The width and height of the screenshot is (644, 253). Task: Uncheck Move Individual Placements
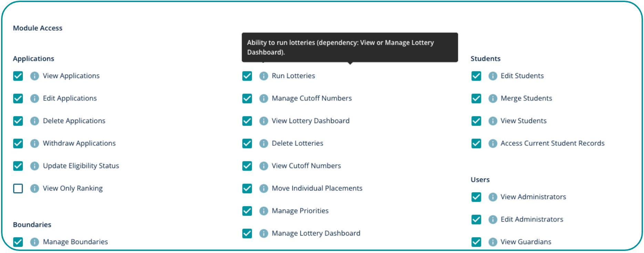[247, 188]
